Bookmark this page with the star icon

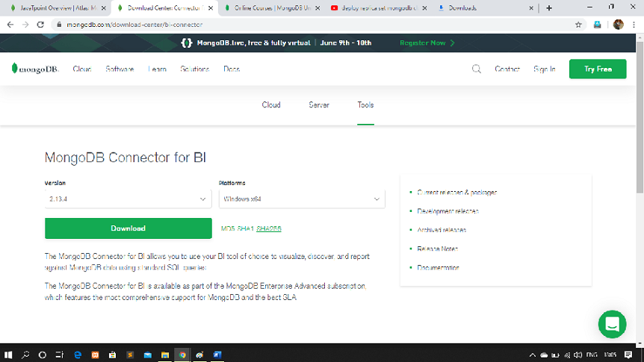pyautogui.click(x=578, y=25)
